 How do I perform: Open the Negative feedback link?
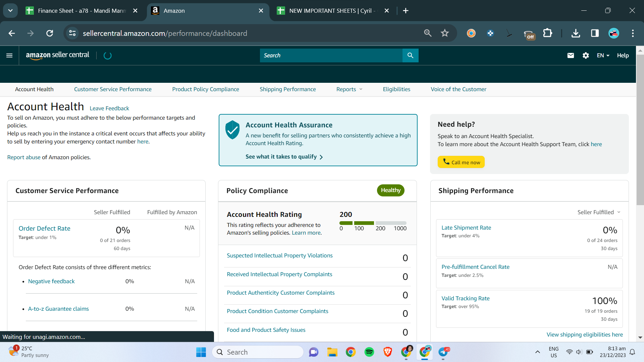(x=51, y=281)
